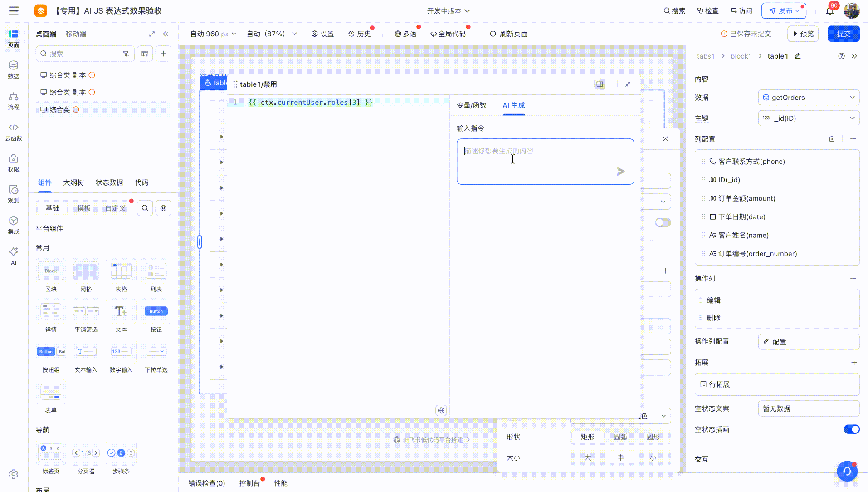
Task: Rename table1 with the pencil icon
Action: pyautogui.click(x=798, y=56)
